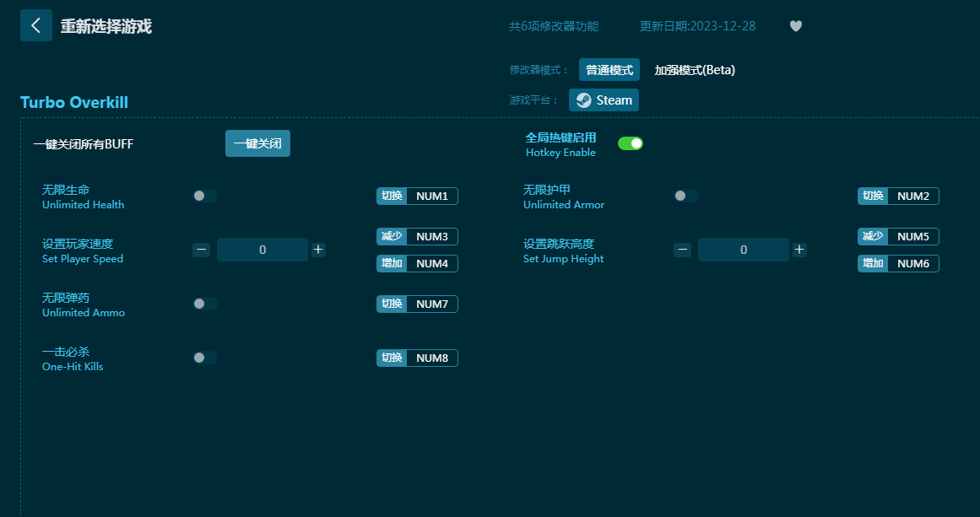This screenshot has width=980, height=517.
Task: Click plus icon for Set Player Speed
Action: (318, 250)
